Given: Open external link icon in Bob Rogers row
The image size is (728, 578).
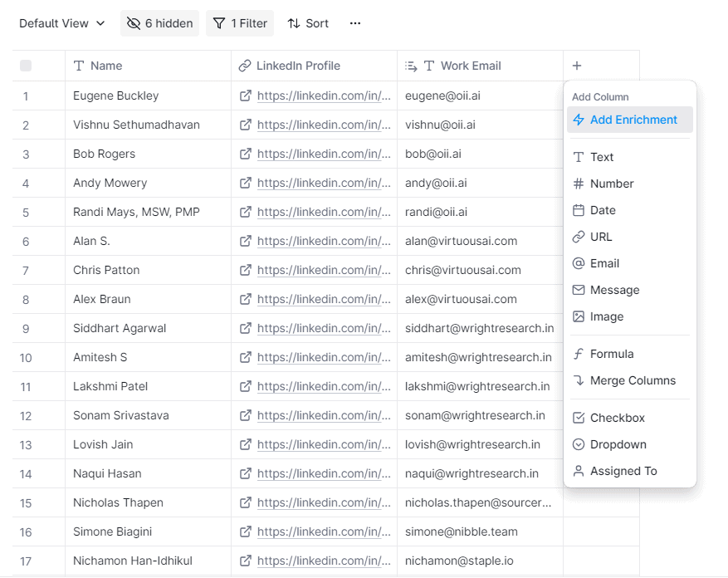Looking at the screenshot, I should (x=245, y=154).
